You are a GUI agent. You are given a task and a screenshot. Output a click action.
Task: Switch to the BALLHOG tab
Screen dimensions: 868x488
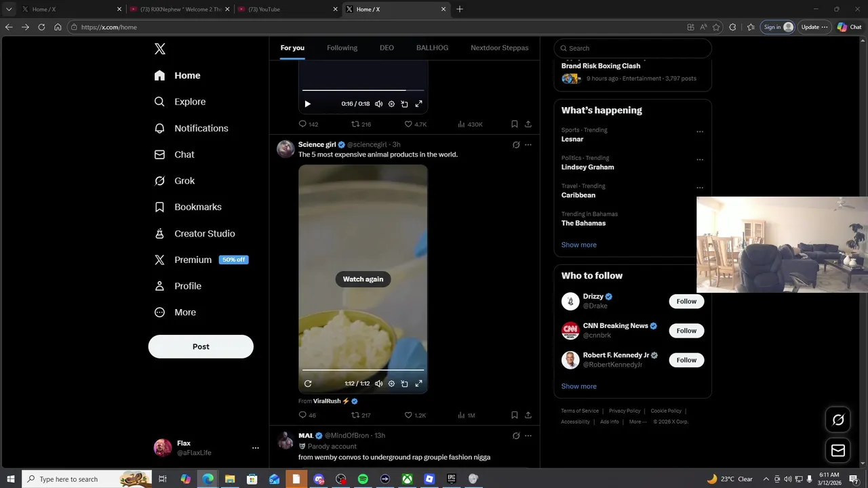coord(432,47)
